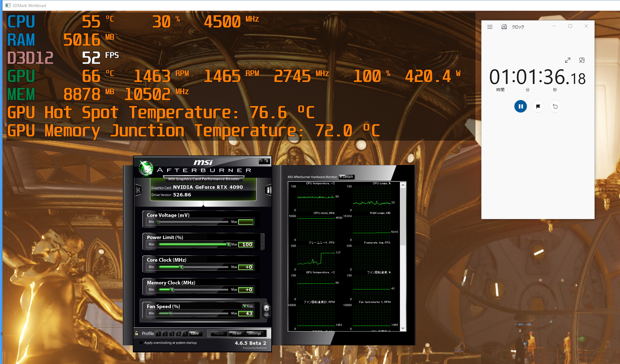Maximize the Clock app window
The width and height of the screenshot is (620, 364).
570,26
